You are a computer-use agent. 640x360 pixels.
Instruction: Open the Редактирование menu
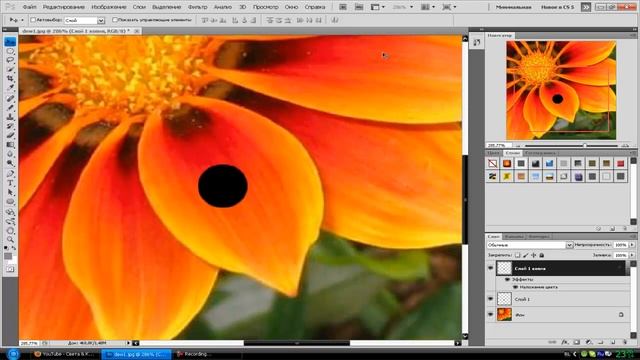(64, 7)
